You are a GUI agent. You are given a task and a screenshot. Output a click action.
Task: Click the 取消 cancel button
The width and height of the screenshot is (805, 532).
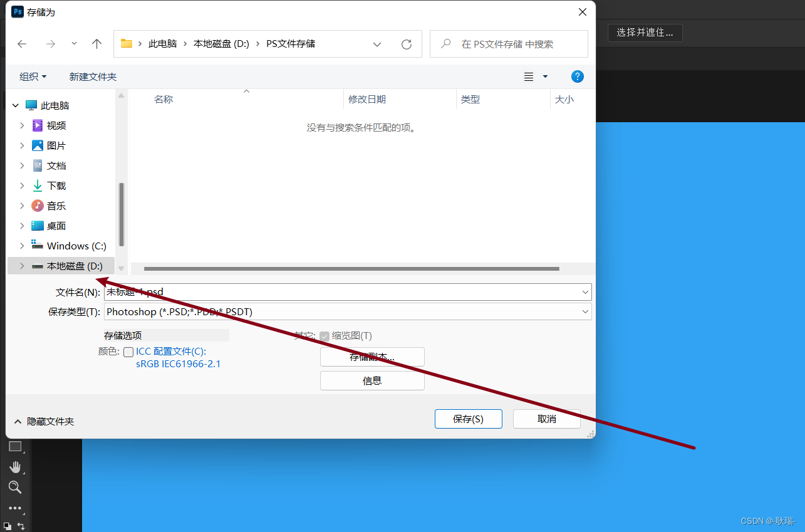[547, 419]
